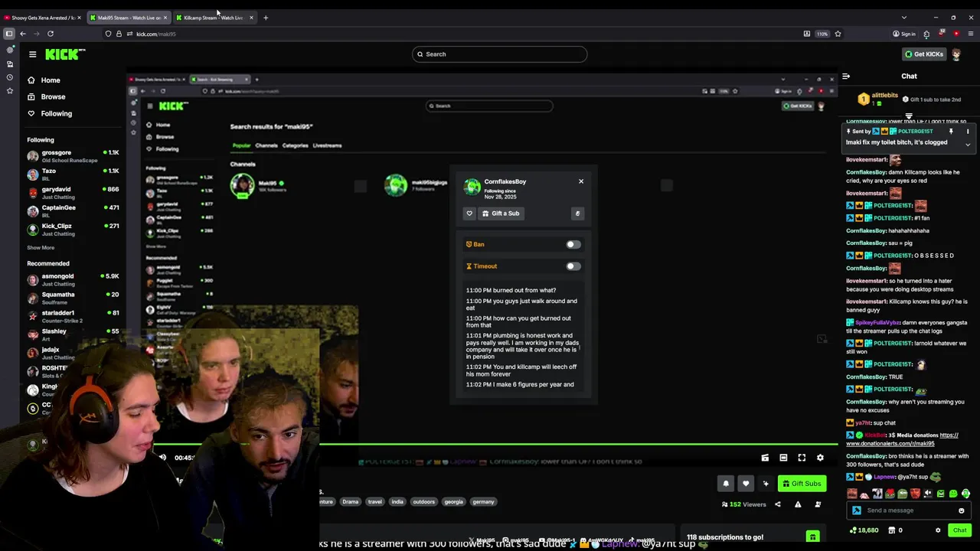This screenshot has height=551, width=980.
Task: Unpin the pinned chat message
Action: point(951,132)
